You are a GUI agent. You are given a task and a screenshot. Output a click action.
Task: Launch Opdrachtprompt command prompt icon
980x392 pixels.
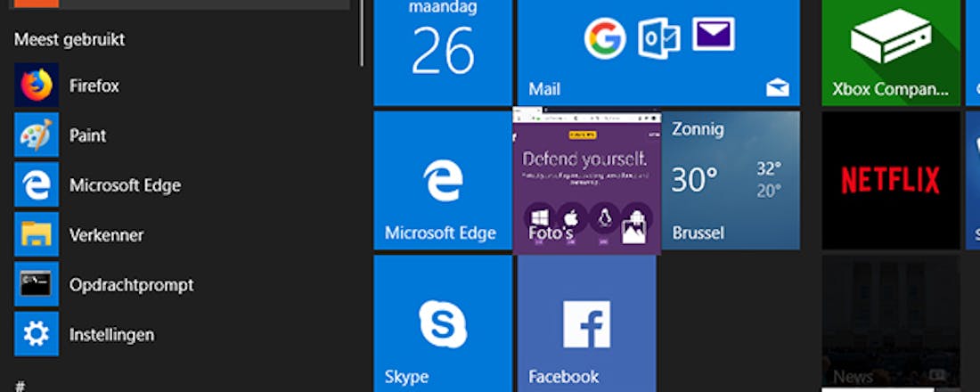coord(37,284)
